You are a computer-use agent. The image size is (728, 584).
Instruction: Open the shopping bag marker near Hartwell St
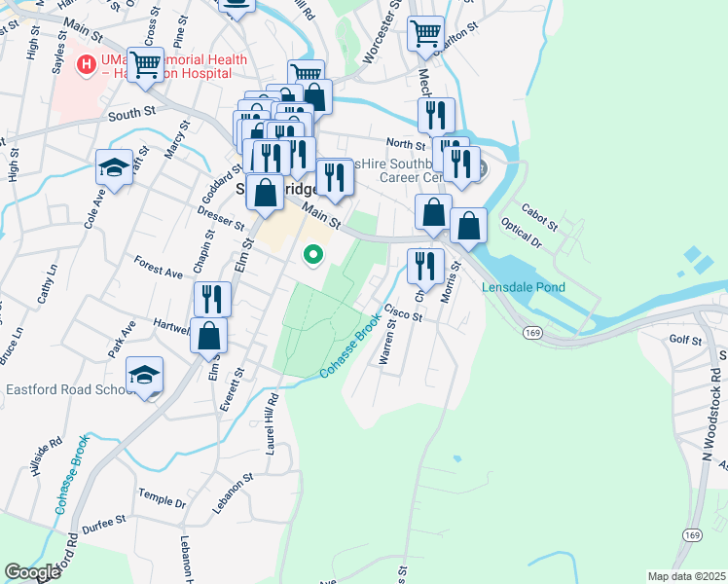coord(209,336)
